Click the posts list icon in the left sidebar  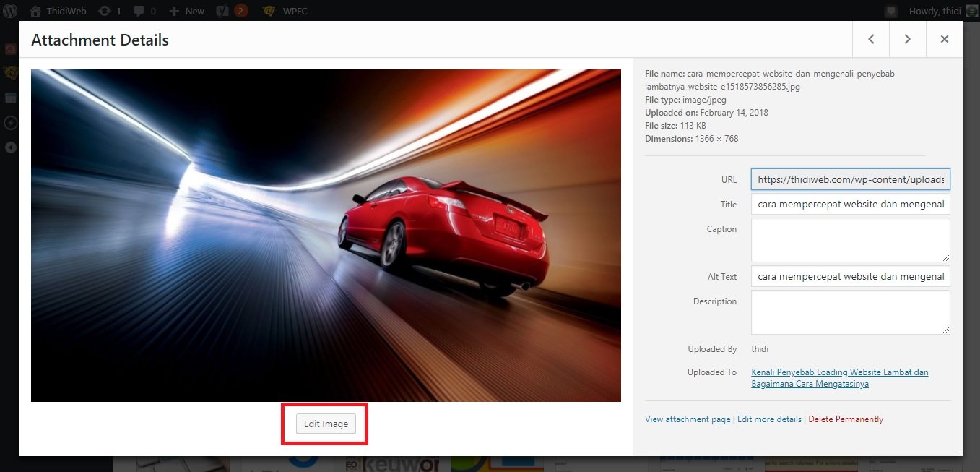(x=9, y=97)
